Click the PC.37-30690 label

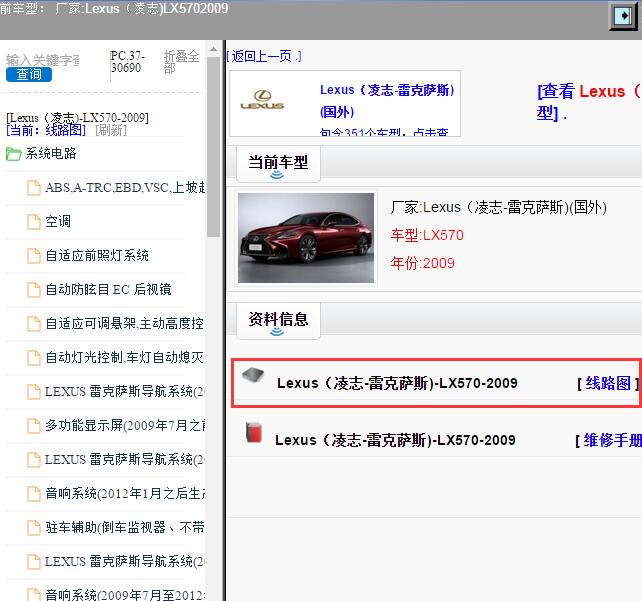click(127, 62)
